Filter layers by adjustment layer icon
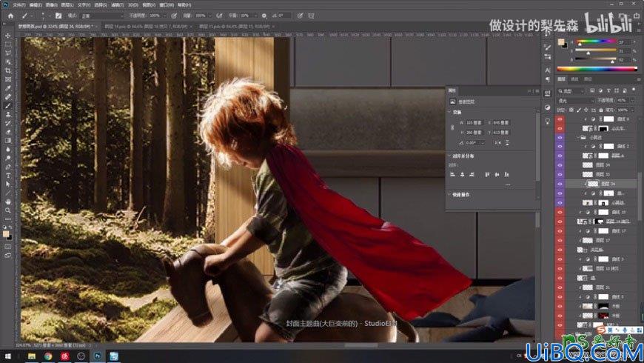The width and height of the screenshot is (644, 363). (x=600, y=90)
